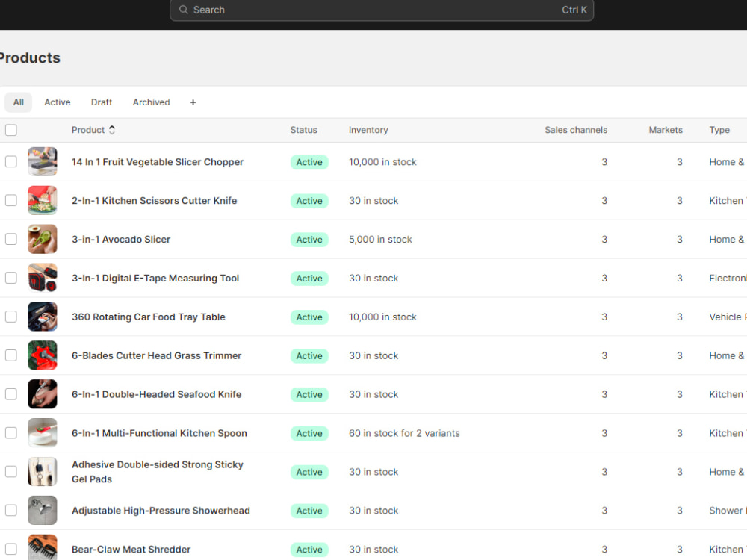This screenshot has height=560, width=747.
Task: Open Showerhead product thumbnail
Action: [x=43, y=510]
